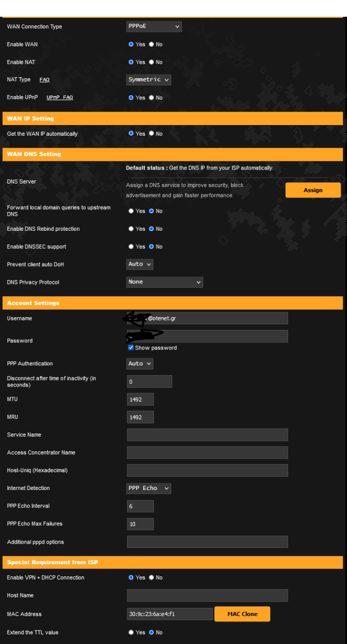347x644 pixels.
Task: Expand the NAT Type dropdown
Action: [x=149, y=80]
